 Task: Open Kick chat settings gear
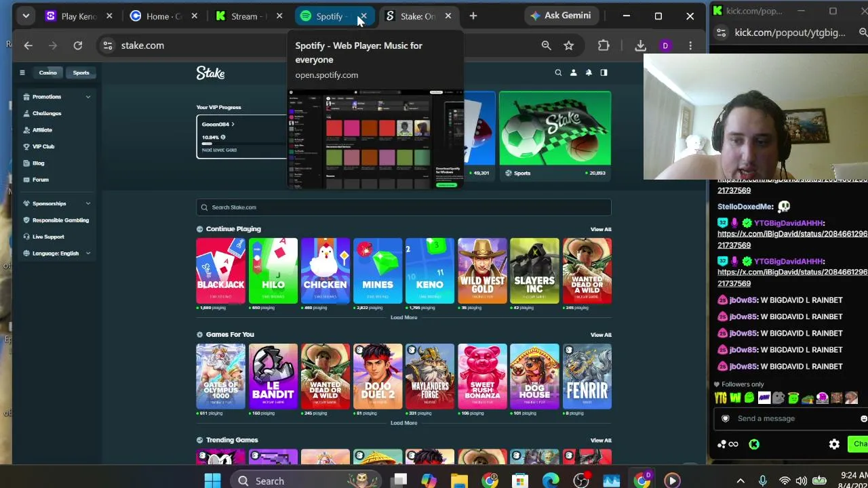tap(834, 445)
